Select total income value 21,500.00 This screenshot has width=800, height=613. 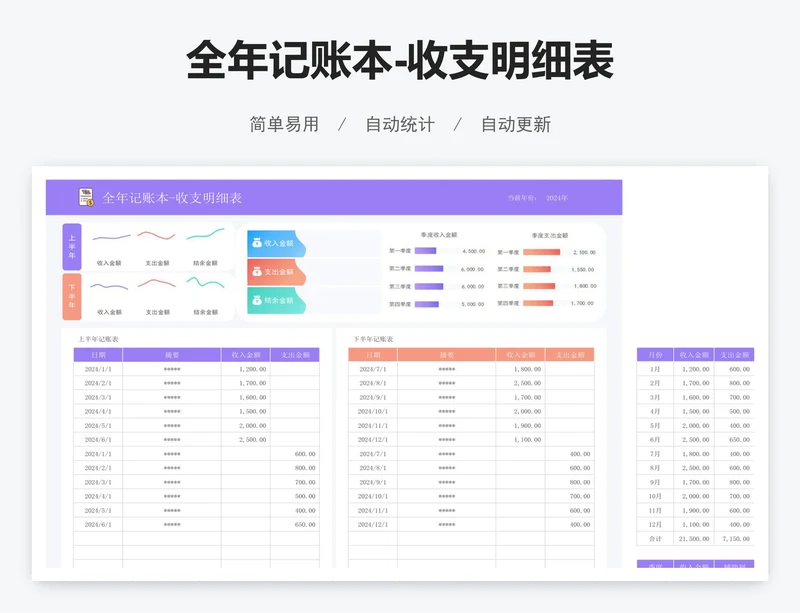(x=694, y=538)
